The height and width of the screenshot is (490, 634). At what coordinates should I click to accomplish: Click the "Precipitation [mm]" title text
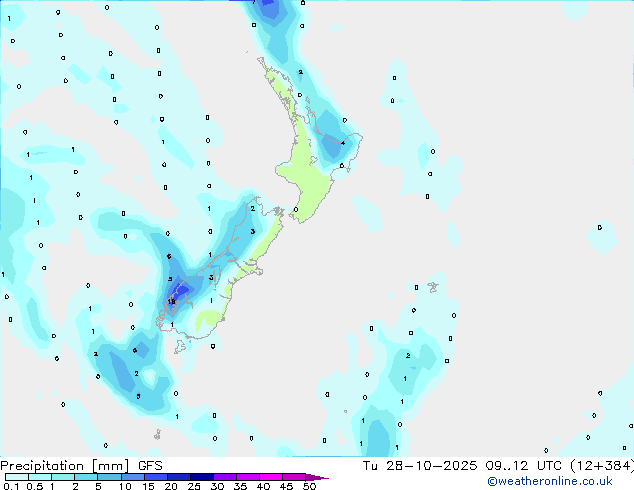click(65, 466)
